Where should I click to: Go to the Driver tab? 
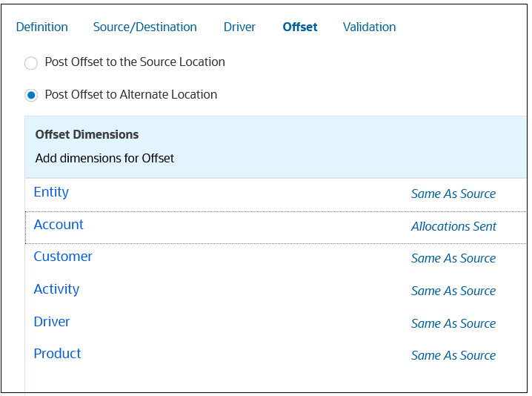coord(239,27)
